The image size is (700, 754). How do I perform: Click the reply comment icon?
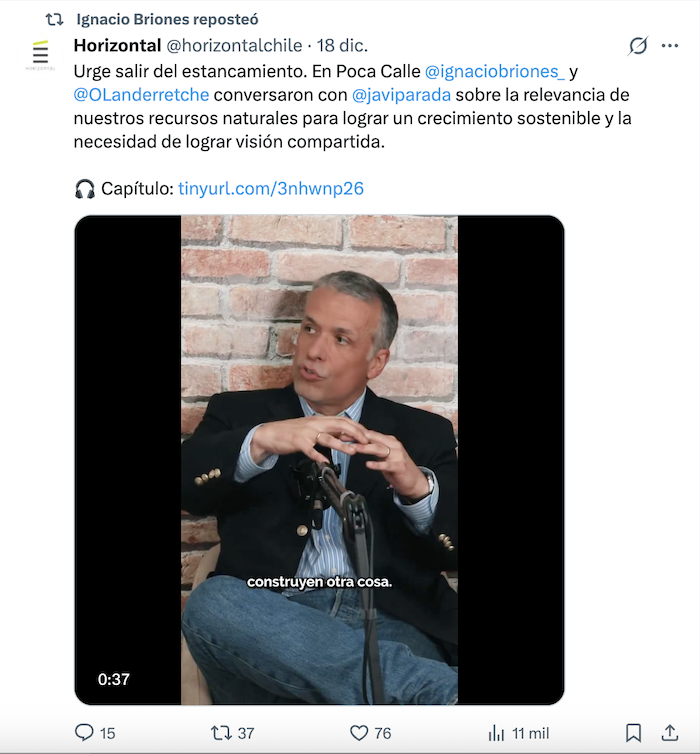click(85, 733)
